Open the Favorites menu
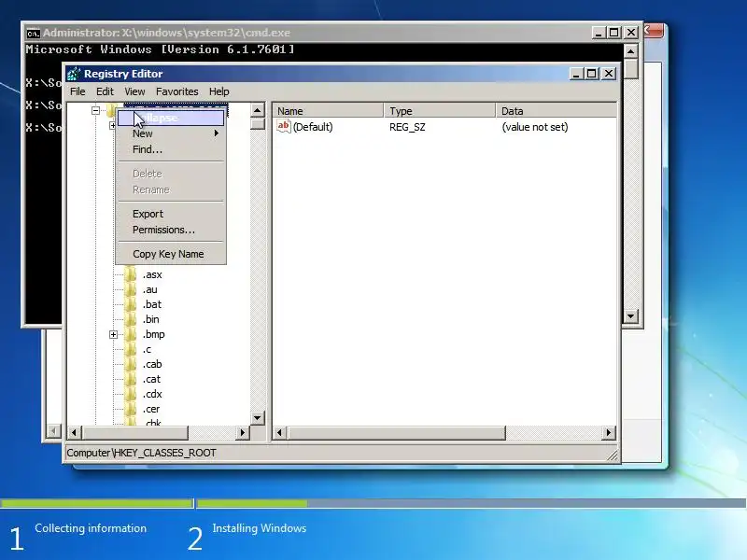747x560 pixels. (176, 91)
